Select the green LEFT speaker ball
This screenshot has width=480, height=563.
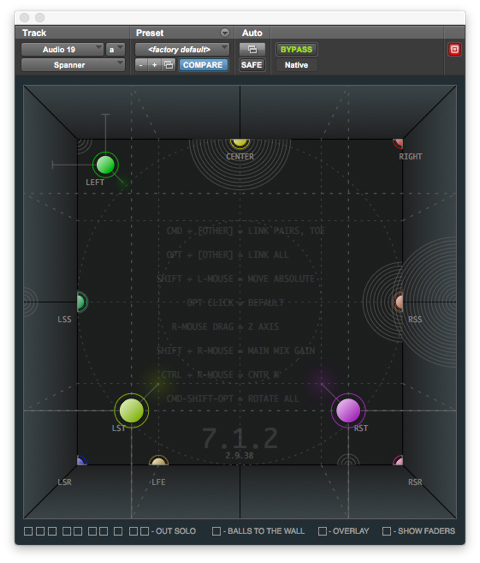click(x=106, y=165)
